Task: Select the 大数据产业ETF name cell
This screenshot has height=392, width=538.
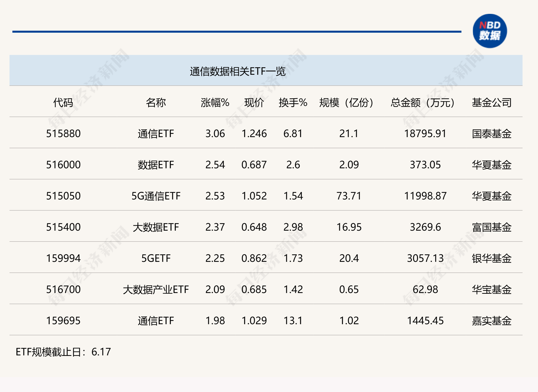Action: [156, 290]
